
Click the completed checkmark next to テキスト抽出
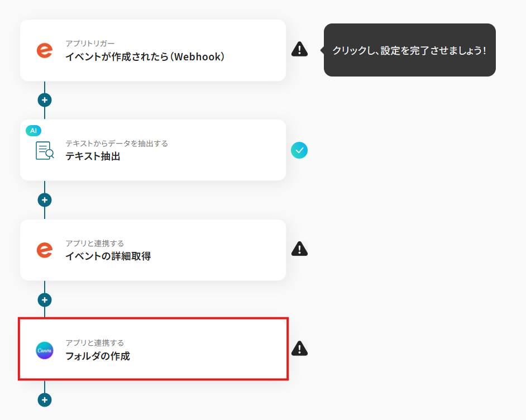coord(299,150)
